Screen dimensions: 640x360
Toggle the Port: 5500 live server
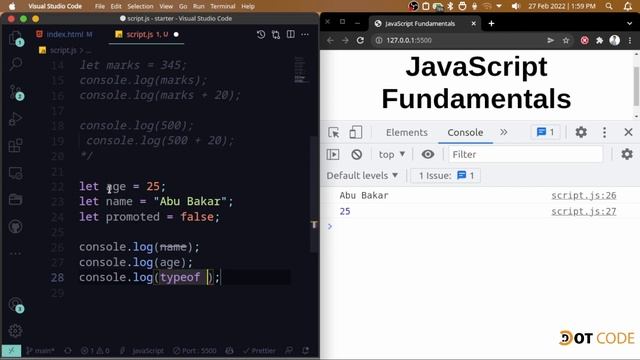click(x=195, y=351)
